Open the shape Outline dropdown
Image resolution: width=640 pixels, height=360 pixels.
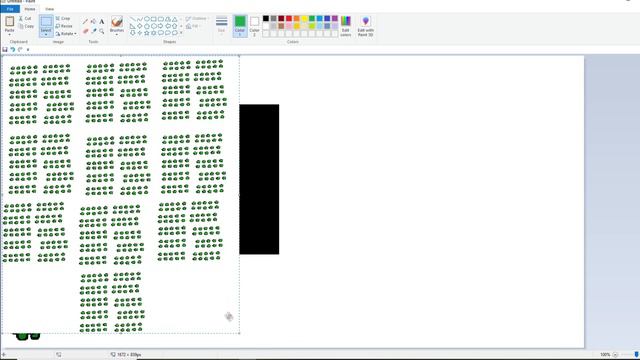coord(196,19)
